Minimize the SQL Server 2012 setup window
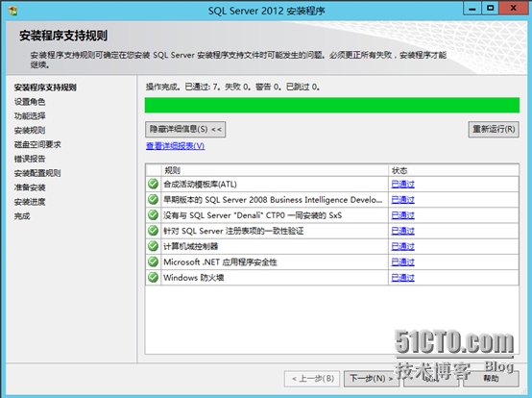Screen dimensions: 532x398 click(x=472, y=9)
